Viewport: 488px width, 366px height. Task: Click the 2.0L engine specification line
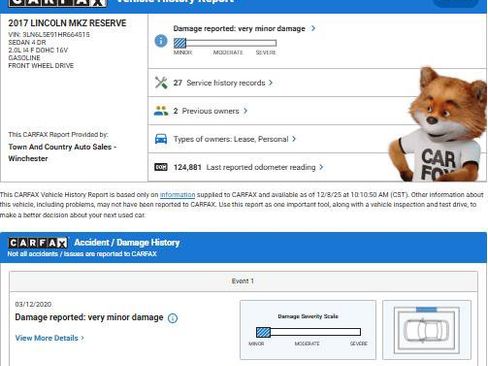[x=38, y=50]
